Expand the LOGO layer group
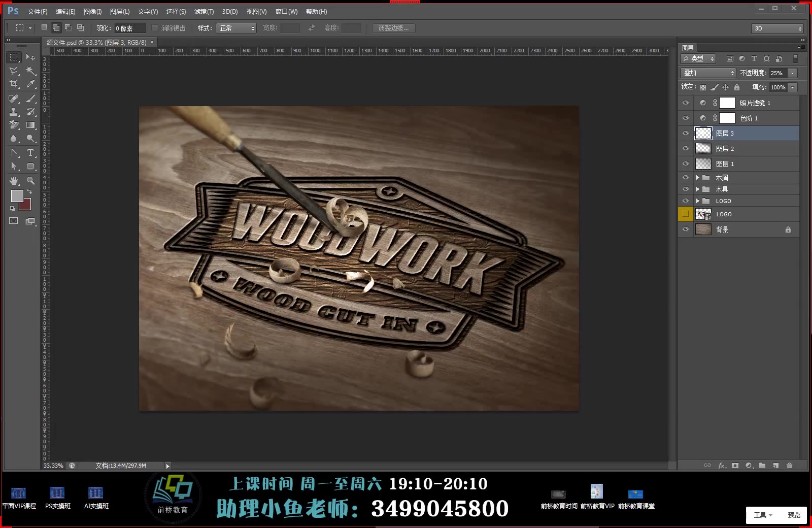Viewport: 812px width, 528px height. [x=698, y=201]
